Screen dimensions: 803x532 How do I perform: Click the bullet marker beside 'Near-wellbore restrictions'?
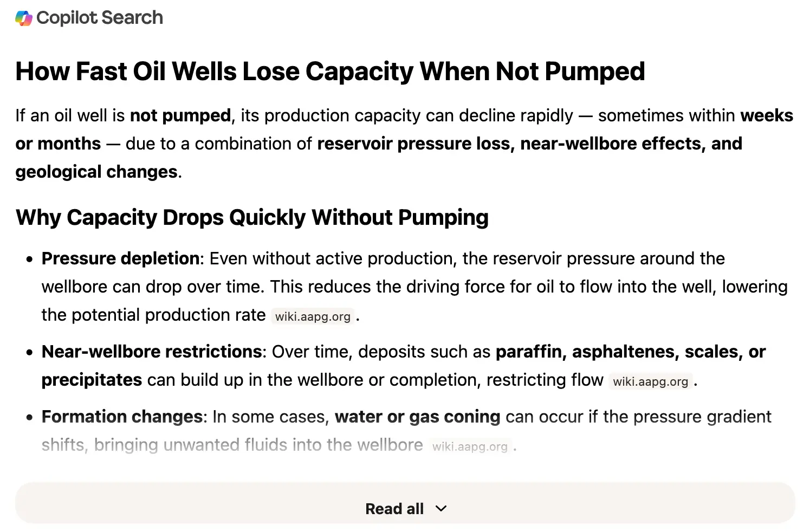point(30,352)
